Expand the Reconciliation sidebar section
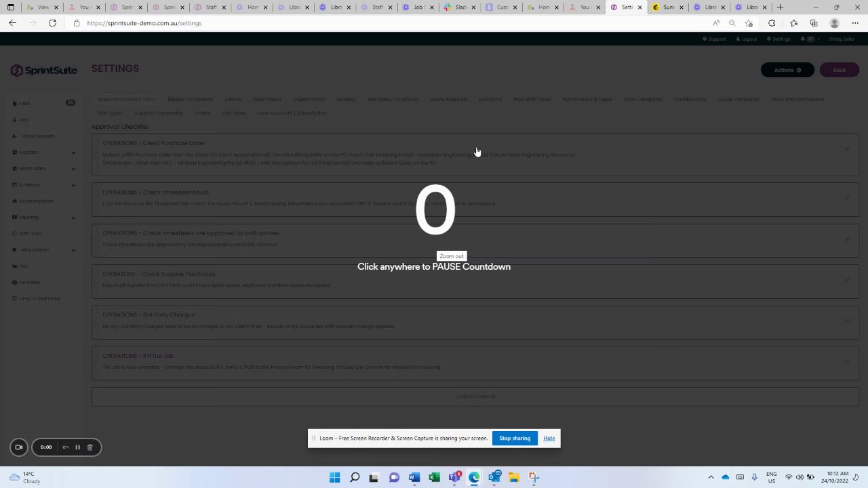 [x=44, y=250]
